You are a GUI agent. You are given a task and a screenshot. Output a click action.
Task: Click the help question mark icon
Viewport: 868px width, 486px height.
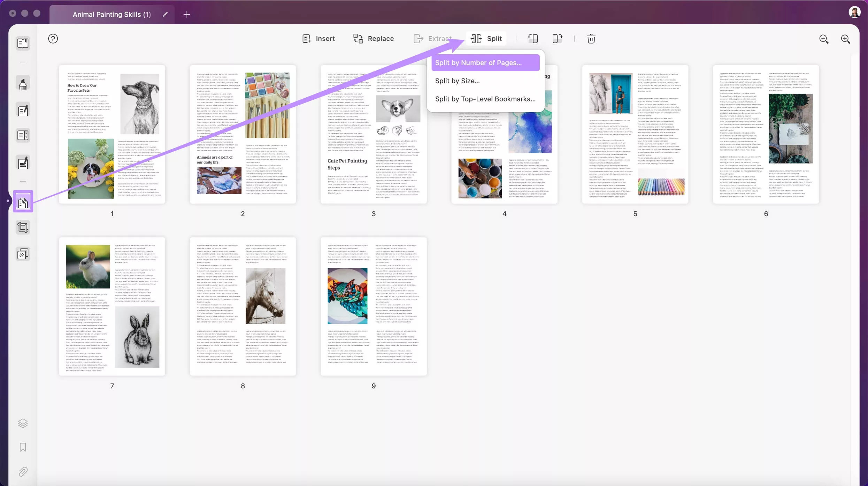point(53,39)
